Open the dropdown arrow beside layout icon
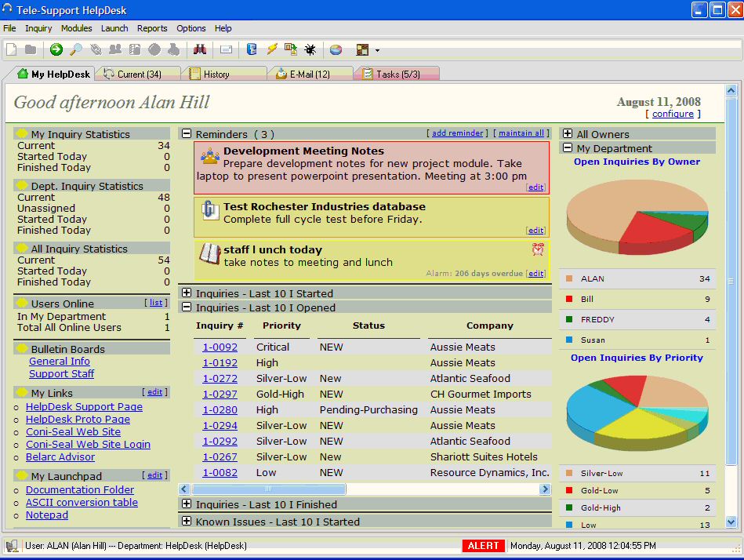This screenshot has width=744, height=560. 377,50
